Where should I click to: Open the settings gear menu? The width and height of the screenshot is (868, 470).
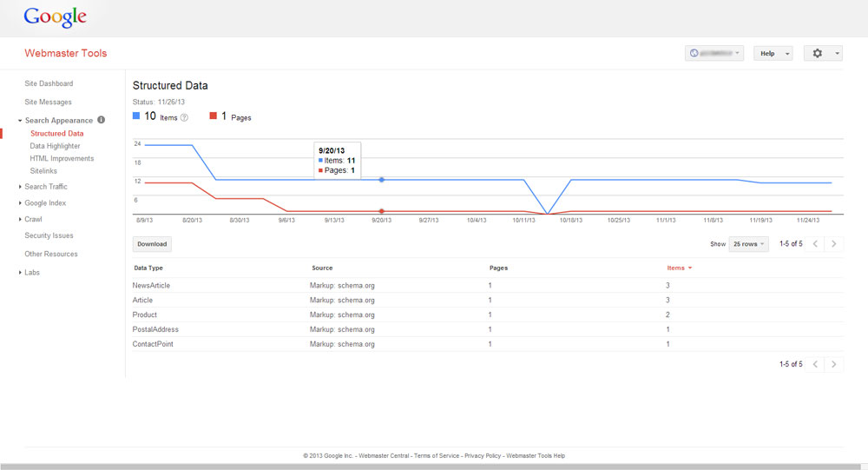(823, 53)
